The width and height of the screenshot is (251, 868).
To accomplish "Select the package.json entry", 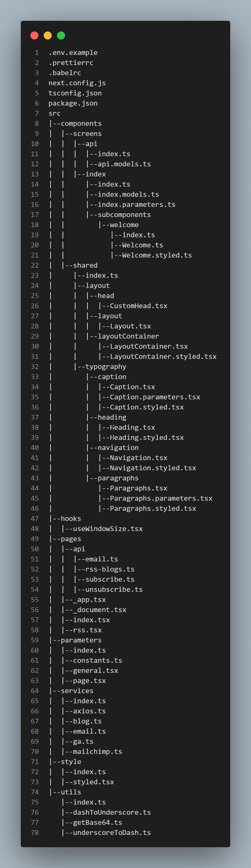I will [73, 103].
